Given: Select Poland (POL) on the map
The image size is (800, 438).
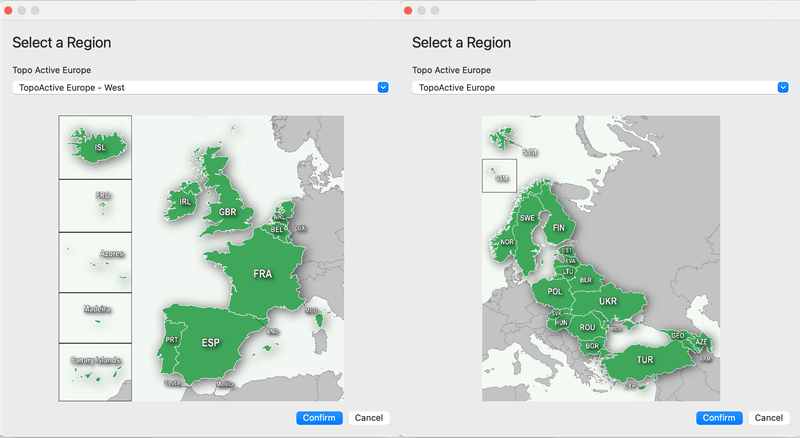Looking at the screenshot, I should tap(555, 291).
